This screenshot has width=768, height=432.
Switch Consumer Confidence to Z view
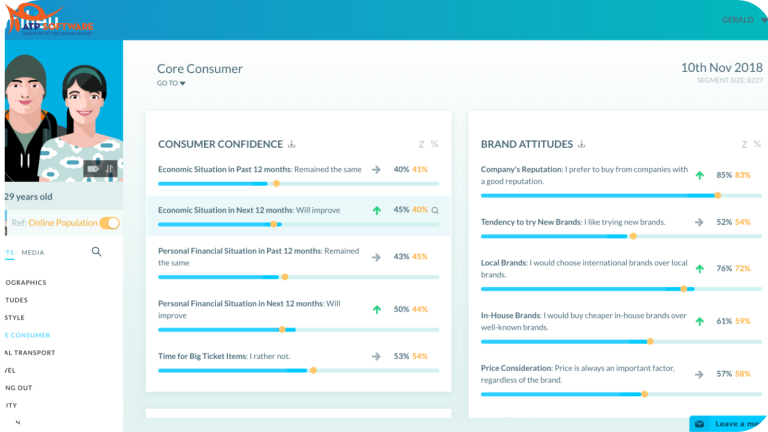(421, 144)
